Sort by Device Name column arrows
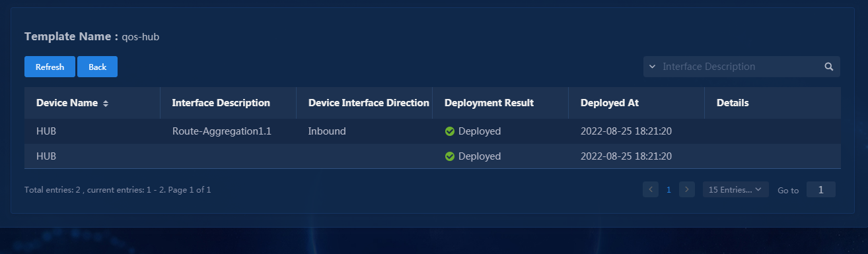 pos(106,104)
